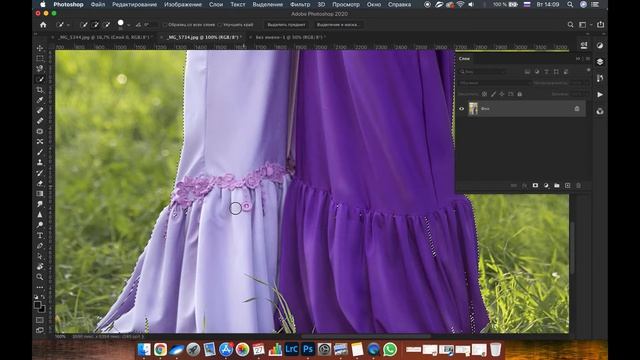Choose Subtract from Selection mode icon
The image size is (640, 360).
point(107,25)
